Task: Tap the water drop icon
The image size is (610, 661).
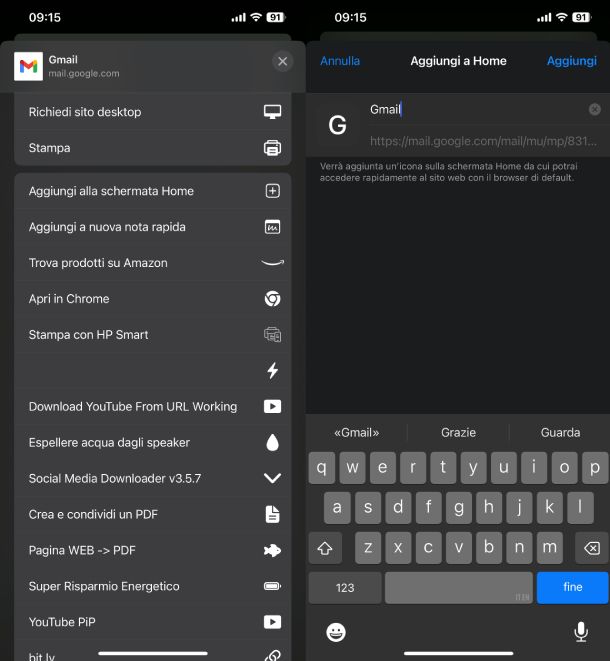Action: (x=272, y=443)
